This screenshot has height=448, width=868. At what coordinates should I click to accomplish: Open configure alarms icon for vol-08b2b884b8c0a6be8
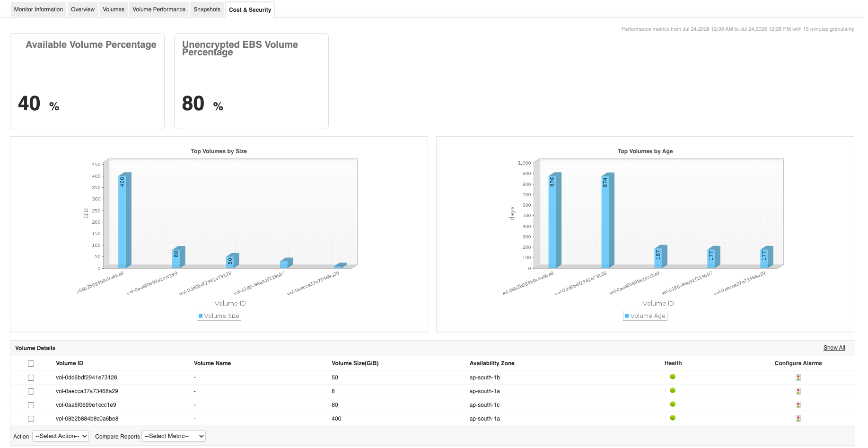pos(798,419)
